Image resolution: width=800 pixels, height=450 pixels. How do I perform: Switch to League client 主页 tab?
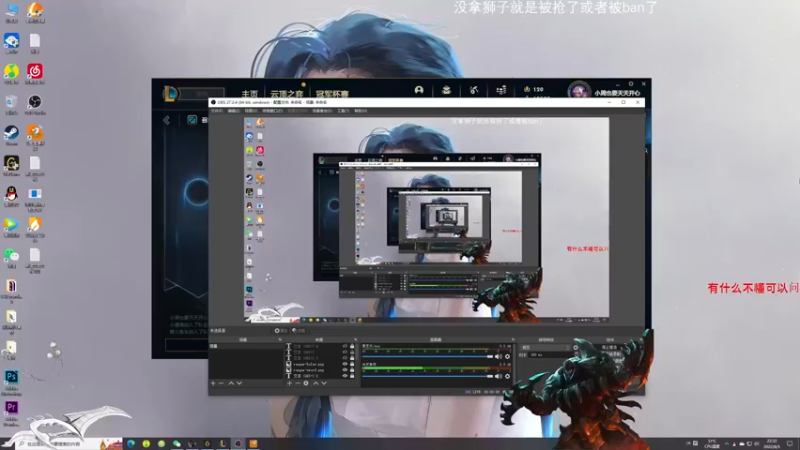[x=249, y=94]
